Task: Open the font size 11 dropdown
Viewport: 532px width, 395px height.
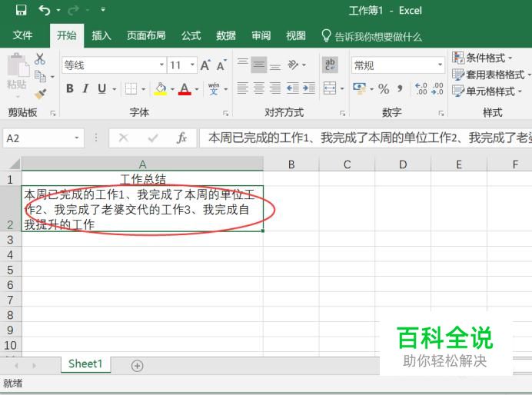Action: (192, 65)
